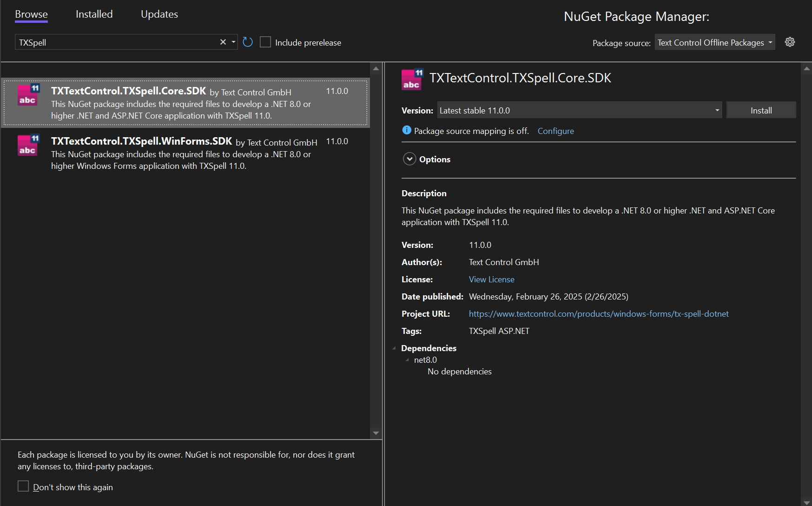Open the Latest stable 11.0.0 version dropdown
The height and width of the screenshot is (506, 812).
click(716, 110)
